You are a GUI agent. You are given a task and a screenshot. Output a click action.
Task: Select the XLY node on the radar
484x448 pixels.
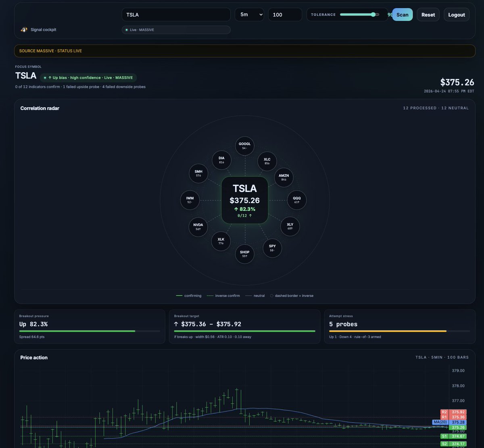290,226
